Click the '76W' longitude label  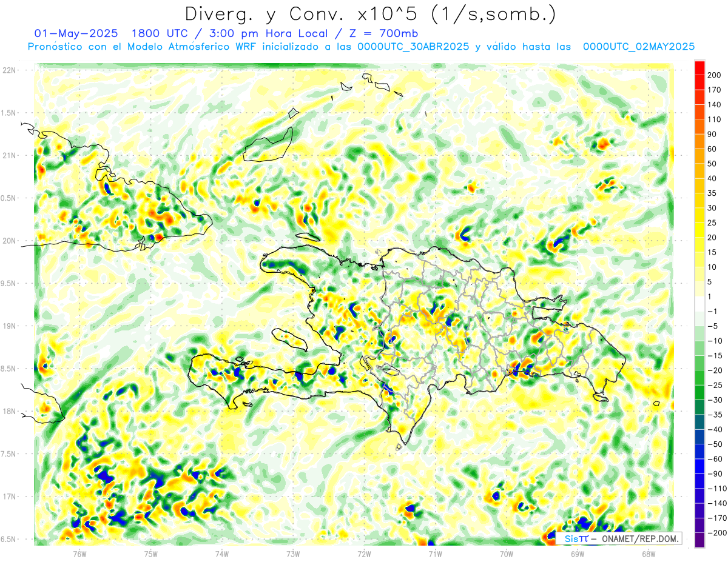click(x=79, y=554)
